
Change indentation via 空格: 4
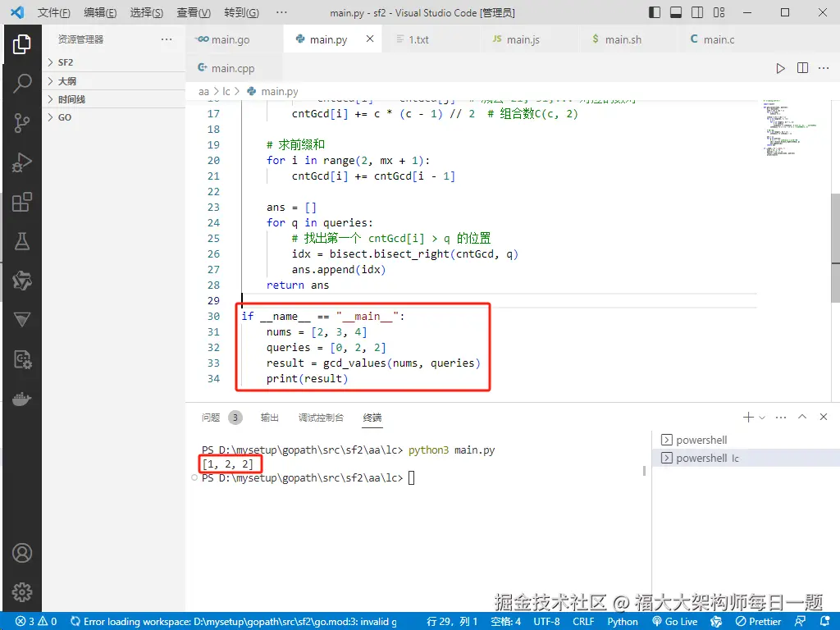[505, 622]
